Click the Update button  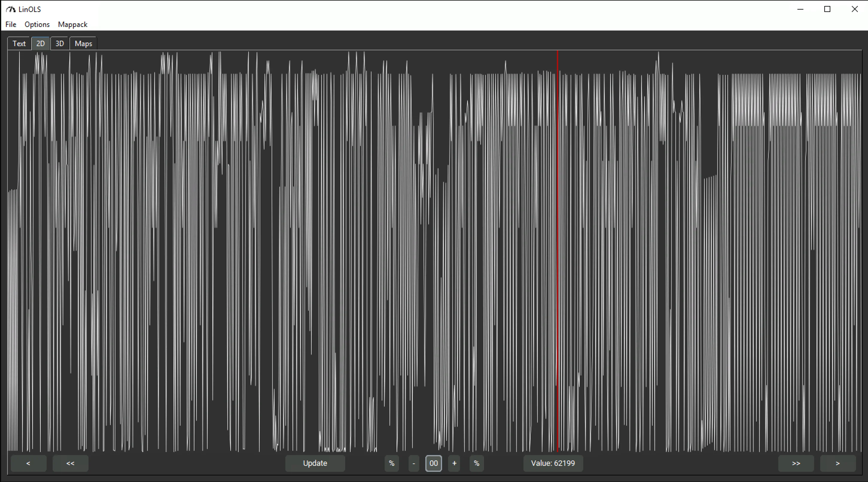pos(315,463)
